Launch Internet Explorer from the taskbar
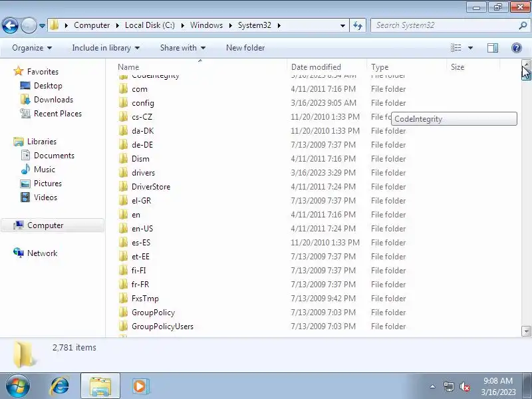 pyautogui.click(x=60, y=386)
